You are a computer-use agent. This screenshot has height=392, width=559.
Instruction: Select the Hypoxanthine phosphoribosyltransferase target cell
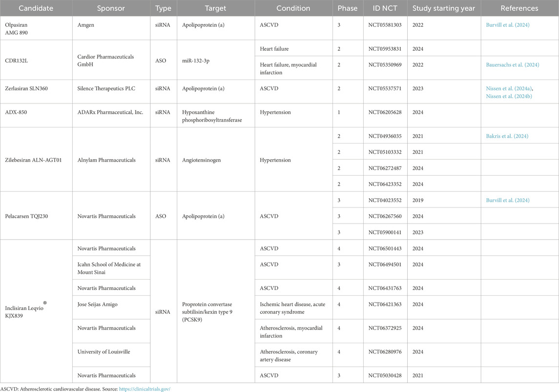point(216,116)
